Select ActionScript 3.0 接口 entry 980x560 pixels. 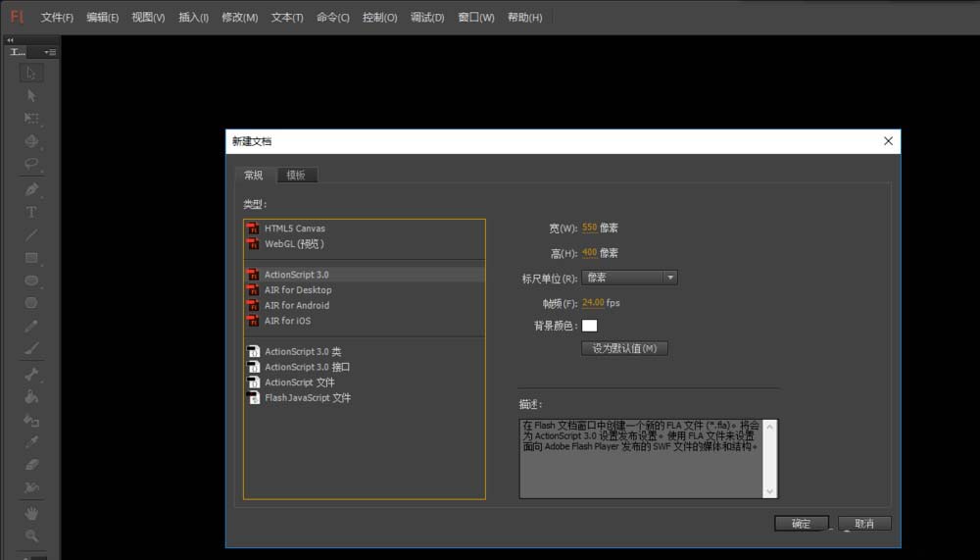click(x=365, y=367)
